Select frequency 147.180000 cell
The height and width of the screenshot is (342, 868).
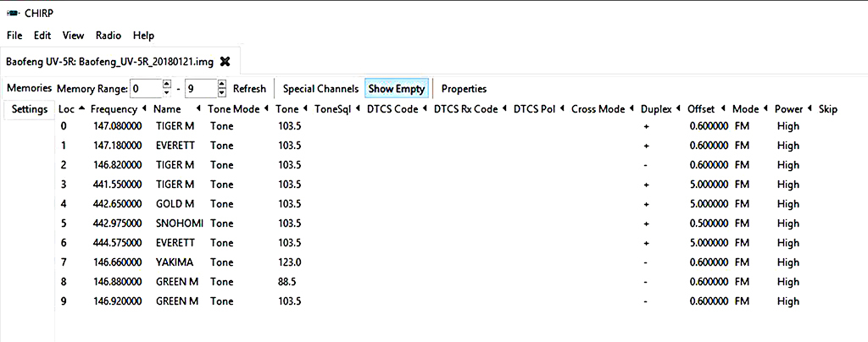[x=117, y=146]
